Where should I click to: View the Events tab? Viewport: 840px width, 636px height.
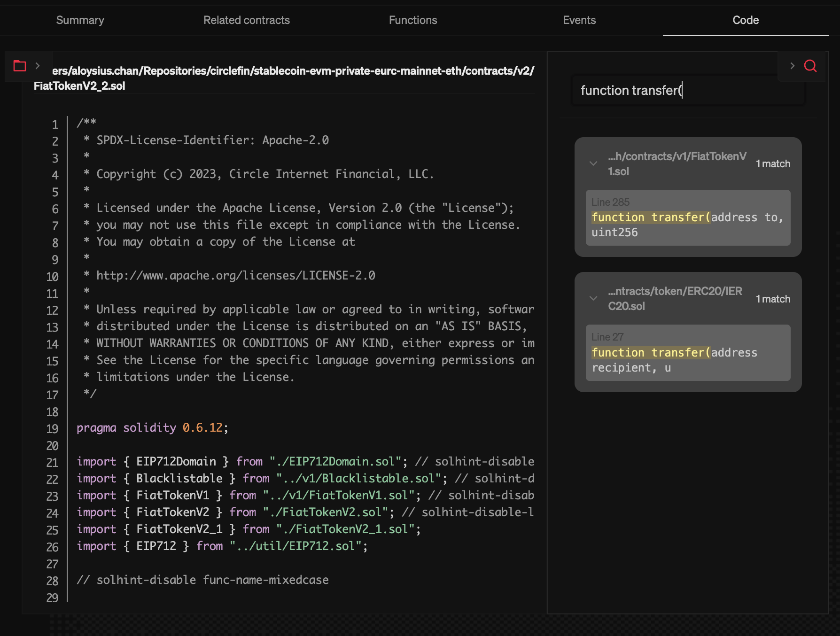[x=579, y=20]
